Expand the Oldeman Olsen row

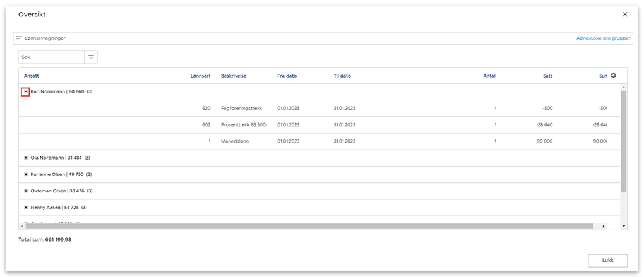pos(26,191)
